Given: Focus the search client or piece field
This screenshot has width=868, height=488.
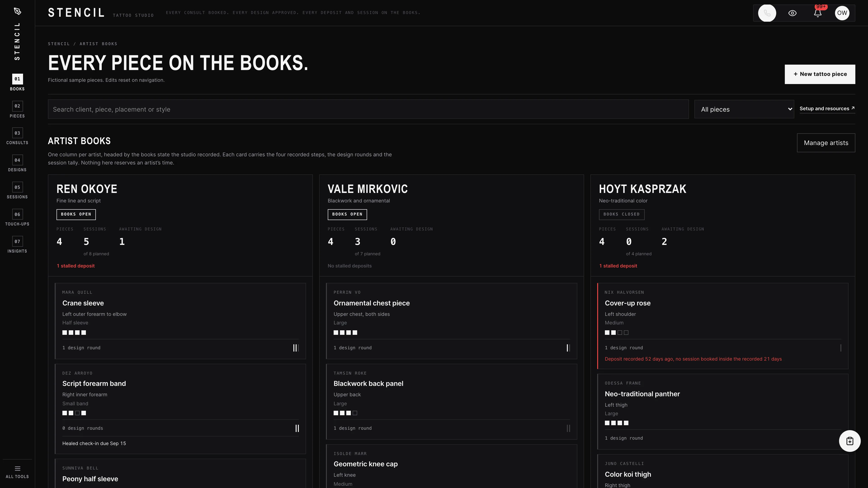Looking at the screenshot, I should pos(368,109).
